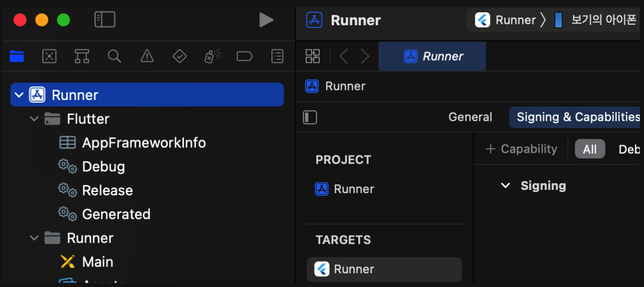Collapse the root Runner project row
The image size is (644, 287).
pyautogui.click(x=19, y=95)
